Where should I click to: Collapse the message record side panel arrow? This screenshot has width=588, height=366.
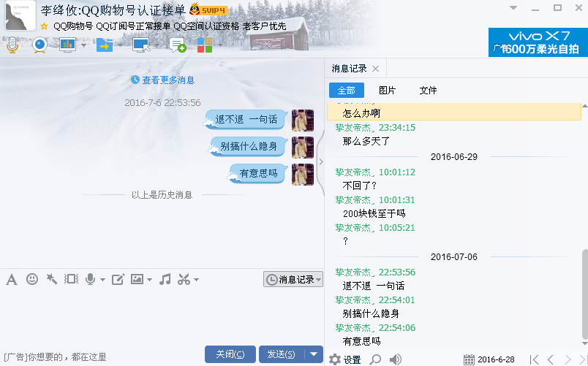point(321,162)
